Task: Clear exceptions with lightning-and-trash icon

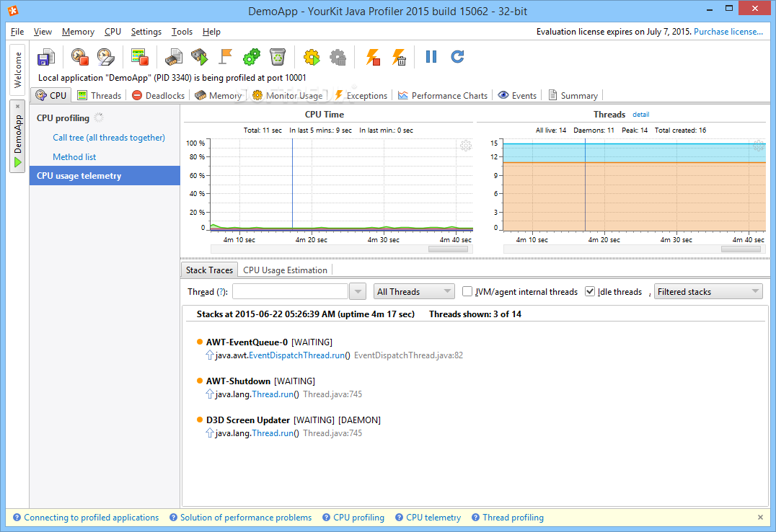Action: pyautogui.click(x=399, y=57)
